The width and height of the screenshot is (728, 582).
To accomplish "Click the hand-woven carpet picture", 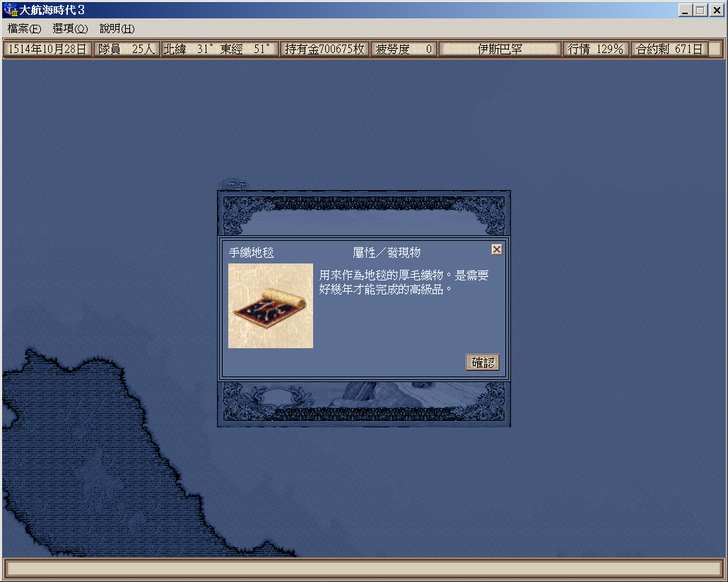I will (271, 306).
